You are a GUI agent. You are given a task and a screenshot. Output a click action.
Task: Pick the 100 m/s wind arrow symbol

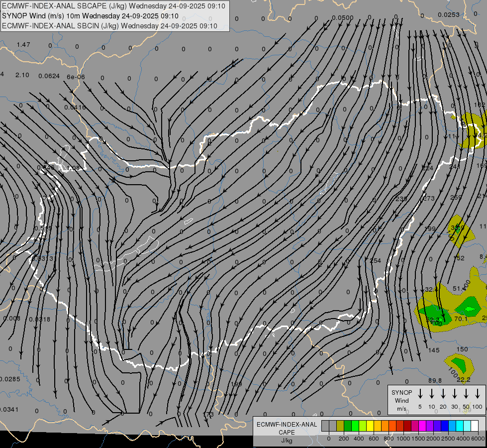point(478,394)
